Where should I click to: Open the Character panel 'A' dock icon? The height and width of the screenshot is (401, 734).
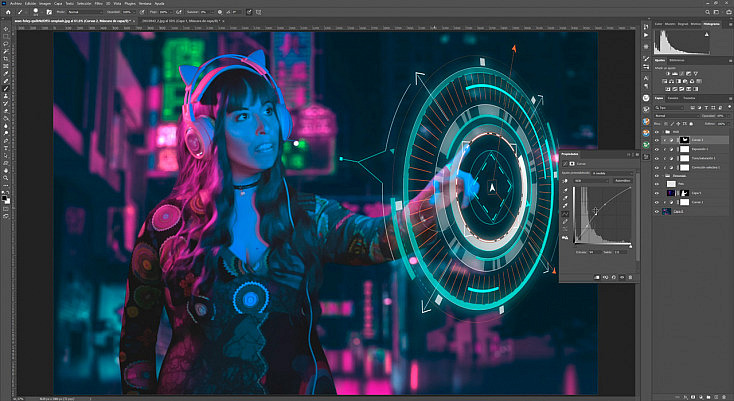(646, 78)
